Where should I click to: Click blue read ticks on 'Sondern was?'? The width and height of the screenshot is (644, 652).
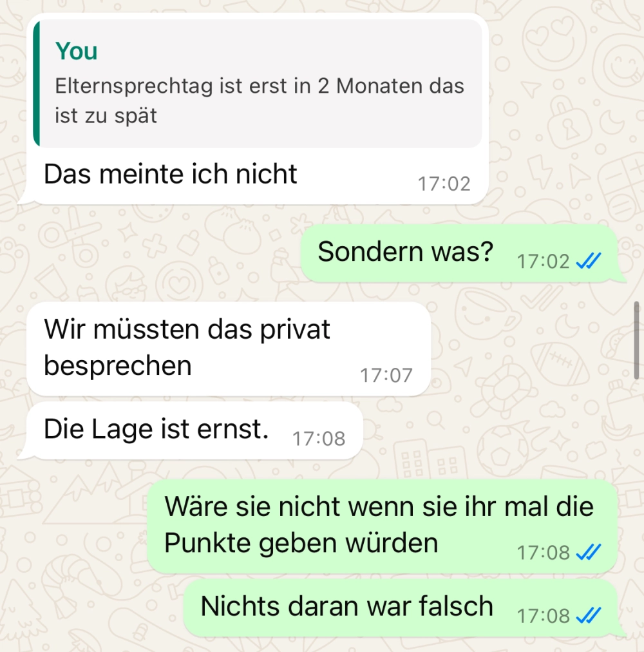588,261
